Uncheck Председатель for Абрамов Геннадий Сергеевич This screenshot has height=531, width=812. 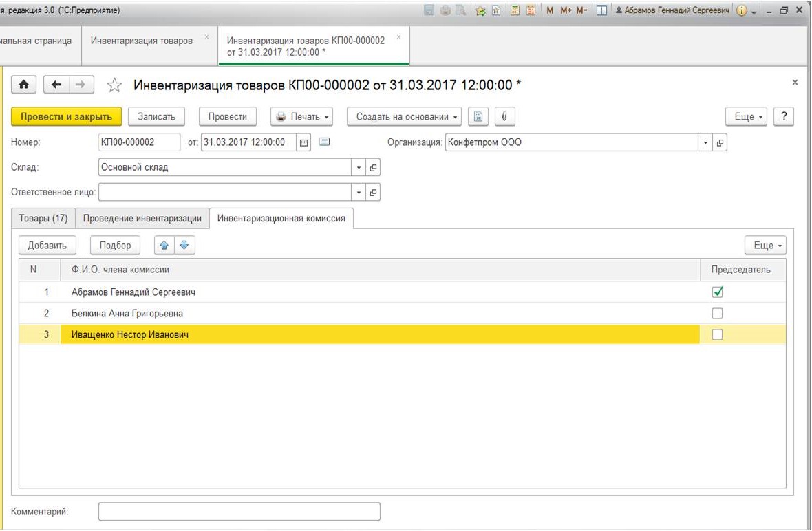[717, 292]
